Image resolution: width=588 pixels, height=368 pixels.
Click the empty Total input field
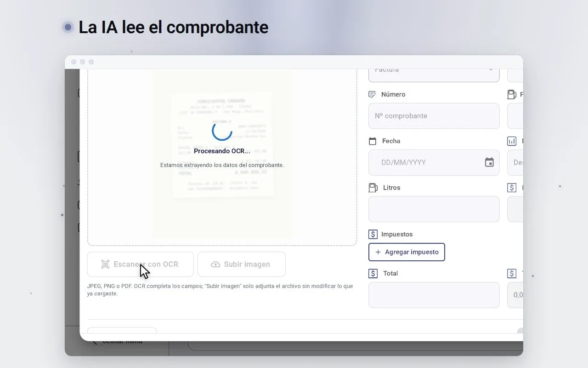click(x=434, y=295)
